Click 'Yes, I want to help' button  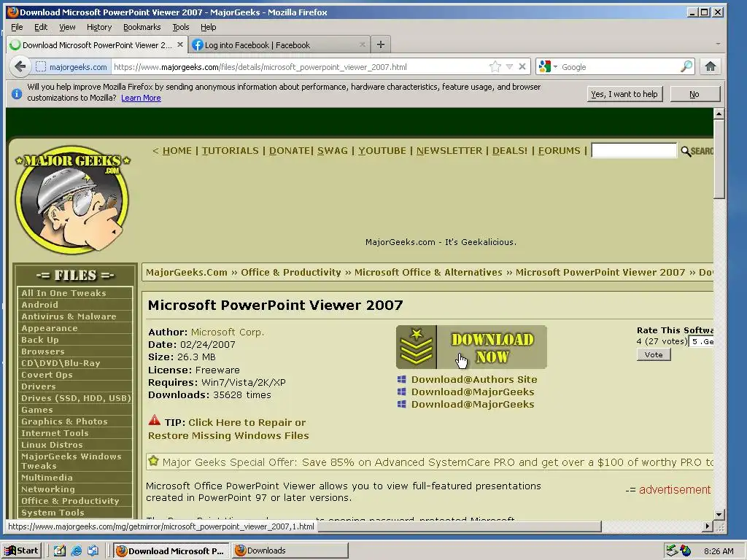tap(624, 94)
